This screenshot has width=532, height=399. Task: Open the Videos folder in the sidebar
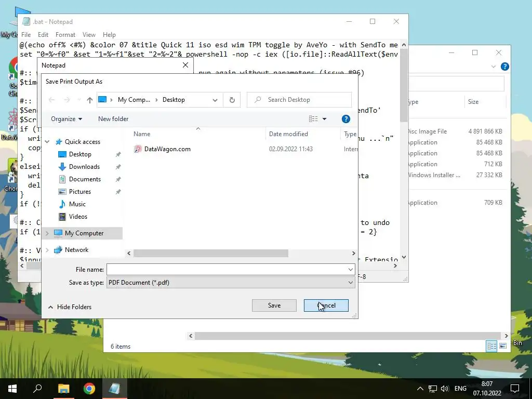78,217
